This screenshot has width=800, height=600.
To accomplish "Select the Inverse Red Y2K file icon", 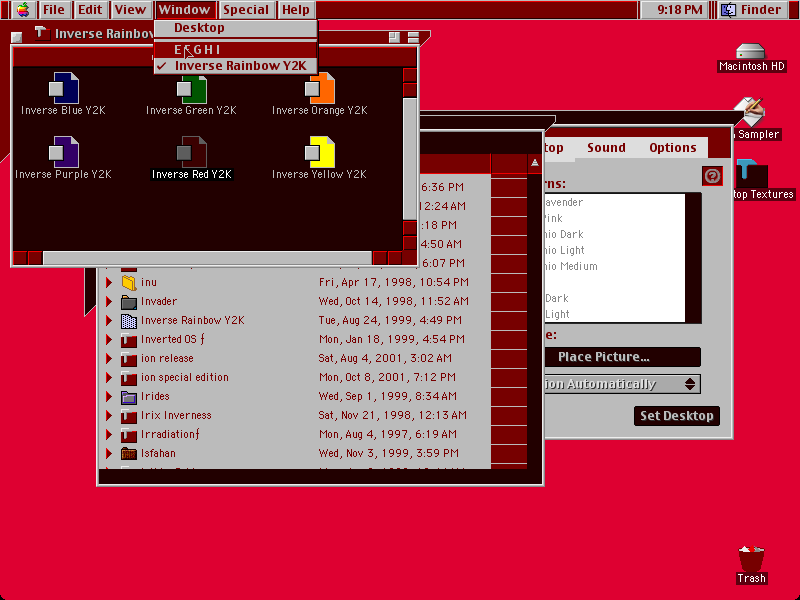I will [192, 152].
